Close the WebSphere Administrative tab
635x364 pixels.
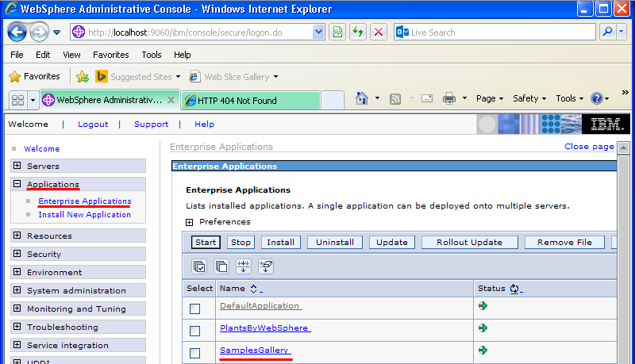point(171,100)
